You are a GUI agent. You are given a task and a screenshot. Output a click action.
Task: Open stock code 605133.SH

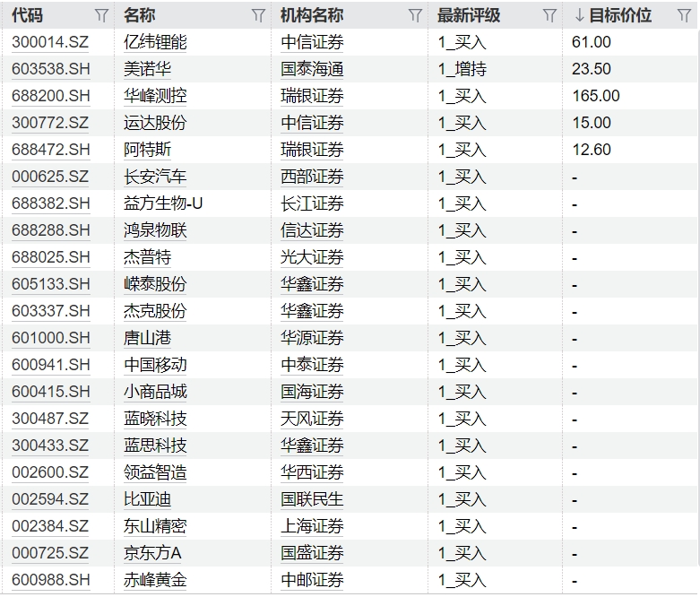[x=51, y=284]
